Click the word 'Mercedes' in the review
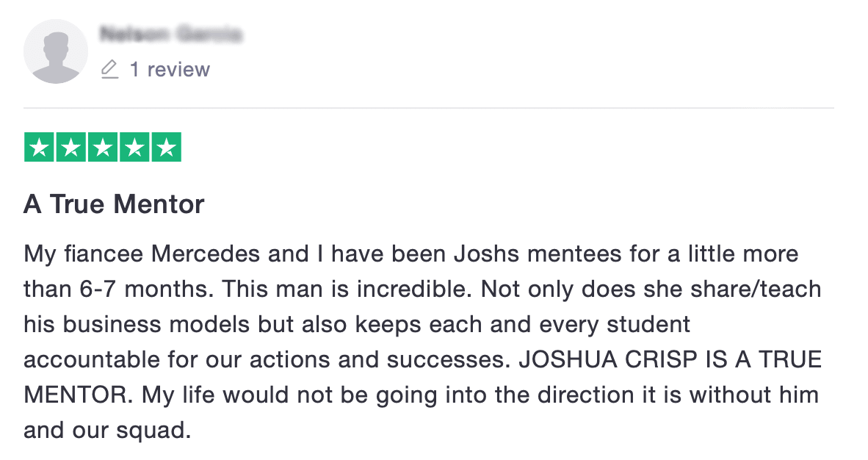This screenshot has height=460, width=868. pos(206,254)
